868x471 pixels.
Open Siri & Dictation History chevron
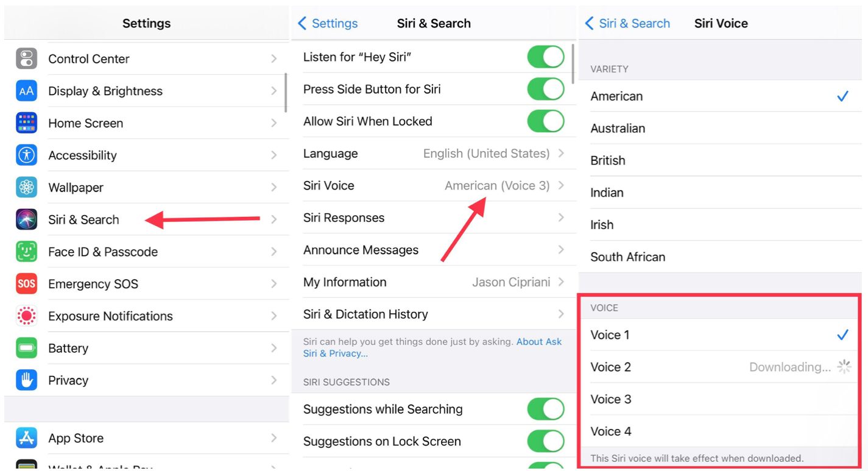point(561,314)
